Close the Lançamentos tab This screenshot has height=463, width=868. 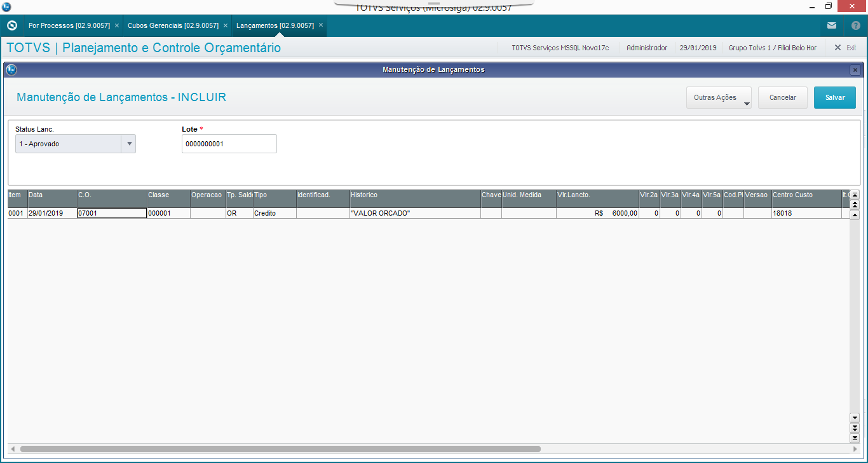321,25
